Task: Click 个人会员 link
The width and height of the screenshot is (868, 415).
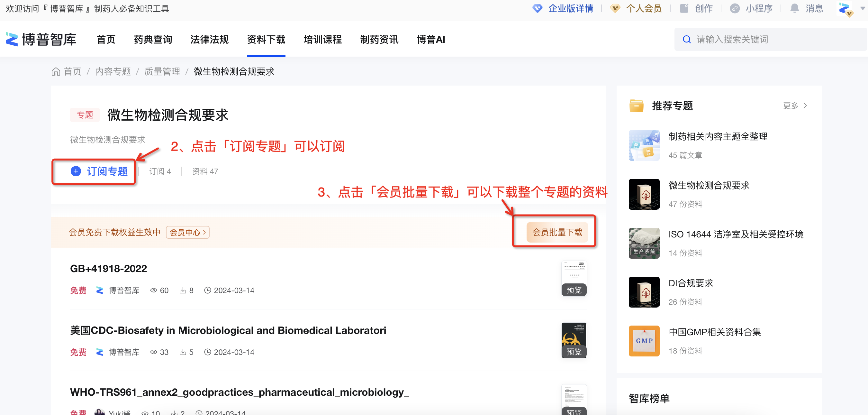Action: tap(644, 8)
